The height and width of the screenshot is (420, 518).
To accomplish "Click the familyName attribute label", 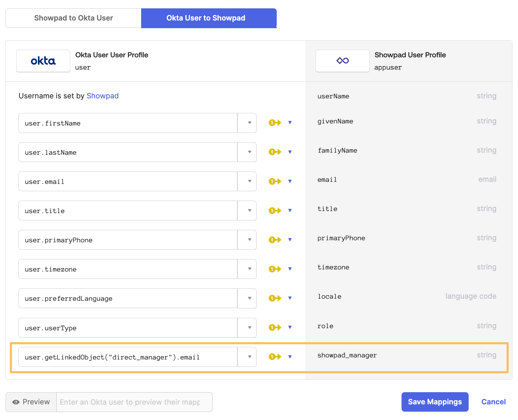I will click(338, 151).
